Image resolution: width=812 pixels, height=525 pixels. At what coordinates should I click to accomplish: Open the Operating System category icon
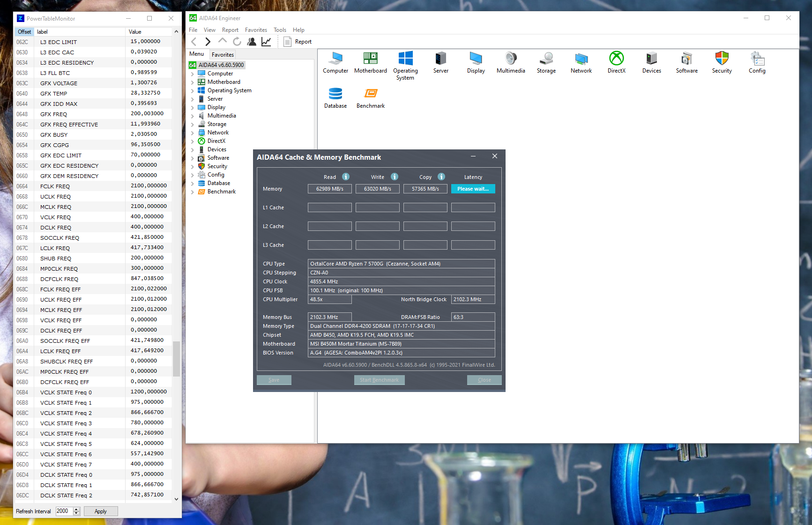tap(405, 66)
